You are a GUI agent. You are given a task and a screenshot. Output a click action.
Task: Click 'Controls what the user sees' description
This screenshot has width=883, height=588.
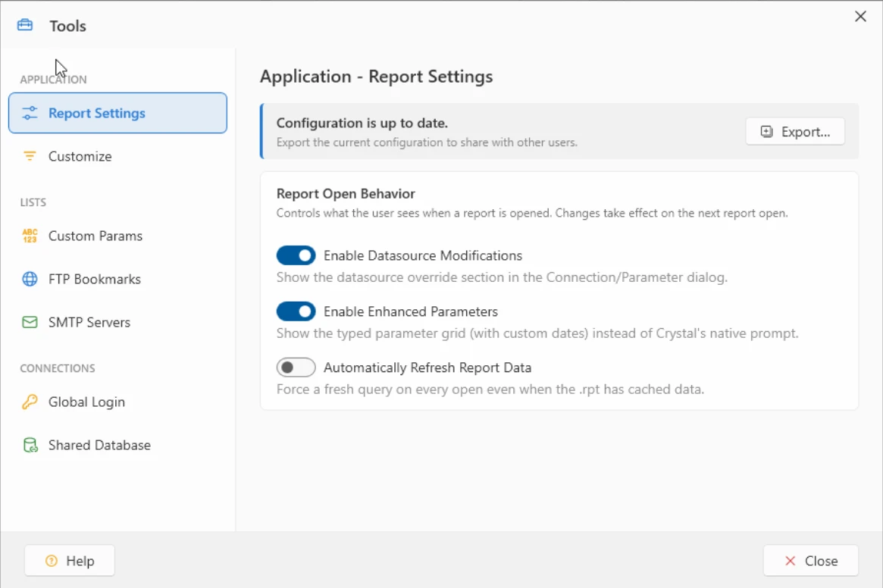tap(532, 214)
